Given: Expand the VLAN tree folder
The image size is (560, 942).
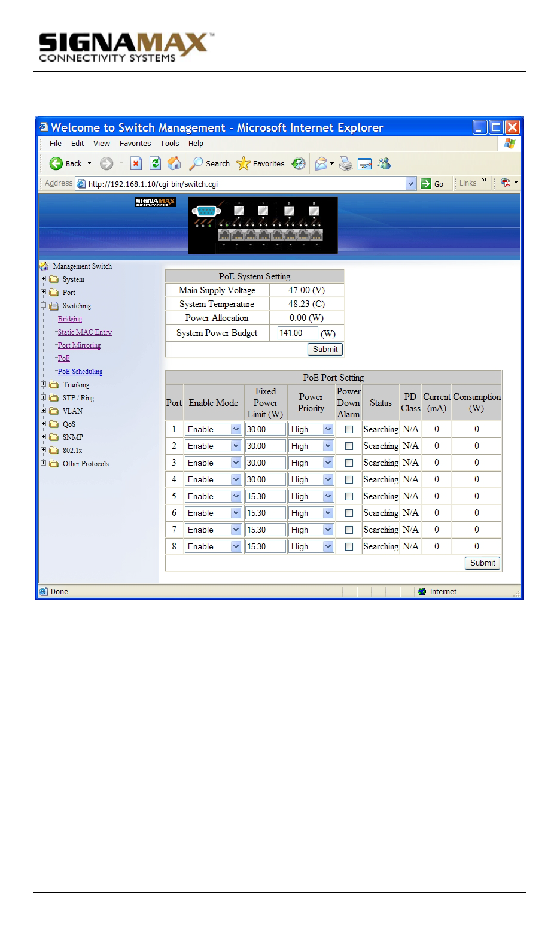Looking at the screenshot, I should tap(43, 411).
